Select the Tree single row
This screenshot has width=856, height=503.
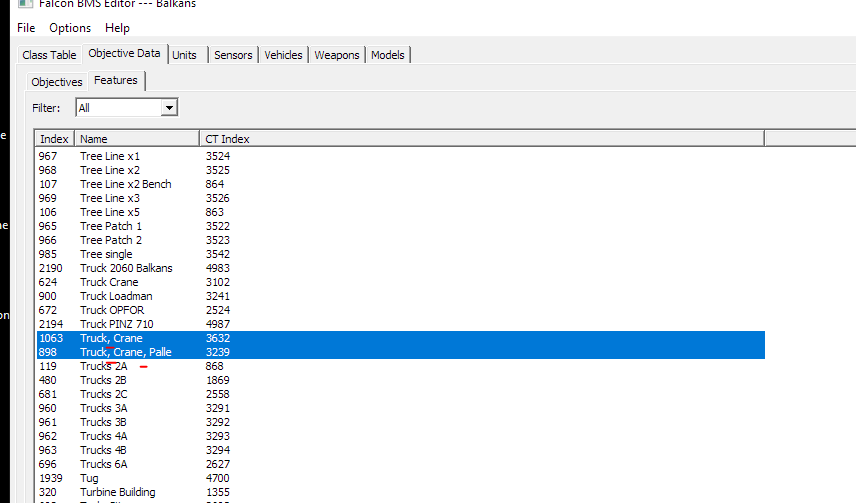click(400, 254)
